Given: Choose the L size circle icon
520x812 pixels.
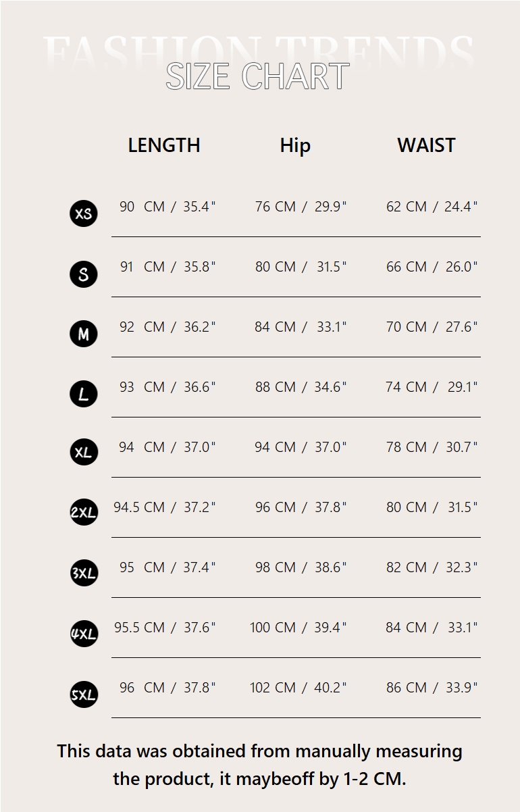Looking at the screenshot, I should [x=84, y=394].
